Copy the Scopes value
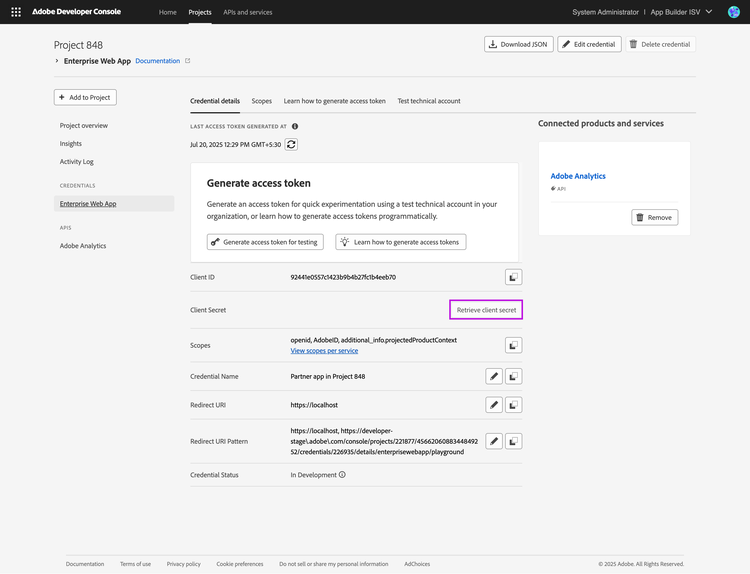The image size is (750, 574). (x=512, y=345)
